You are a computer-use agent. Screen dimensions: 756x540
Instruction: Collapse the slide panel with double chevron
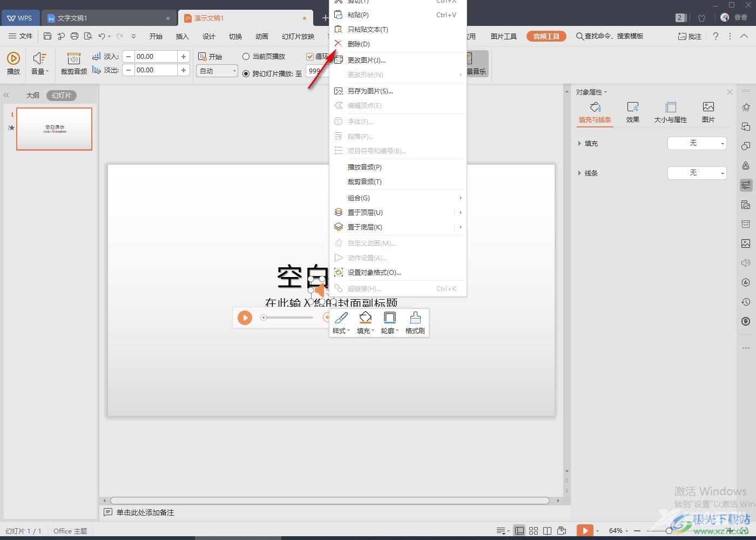(x=6, y=95)
